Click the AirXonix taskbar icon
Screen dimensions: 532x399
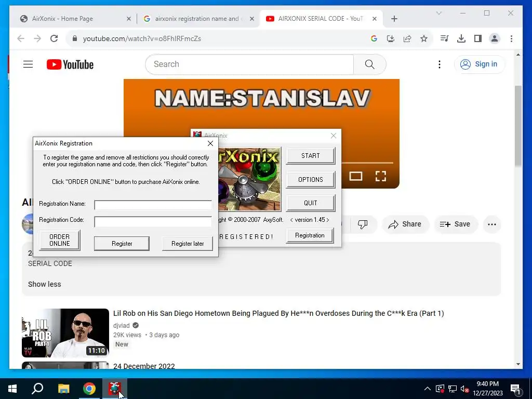[115, 389]
